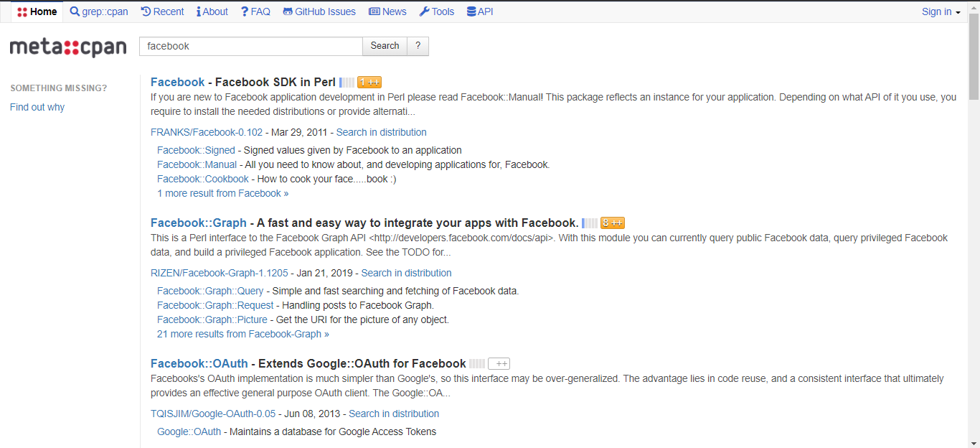Click the scrollbar down arrow

coord(974,442)
